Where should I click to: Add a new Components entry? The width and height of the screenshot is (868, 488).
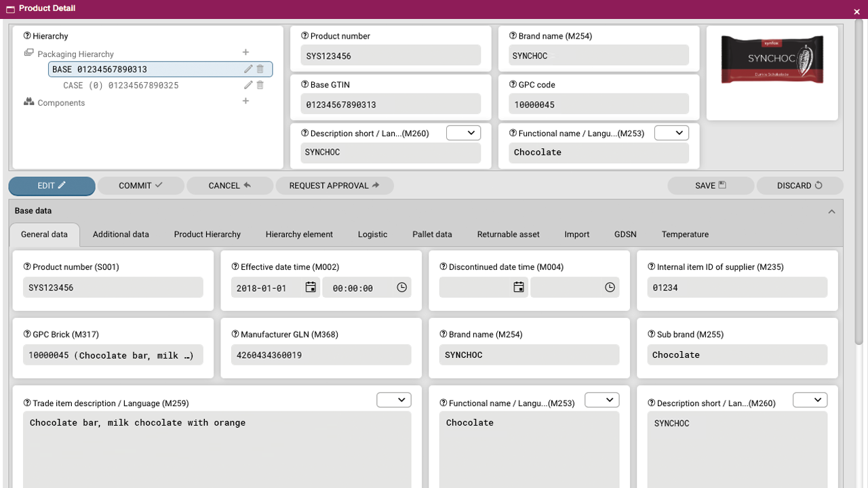pyautogui.click(x=245, y=101)
